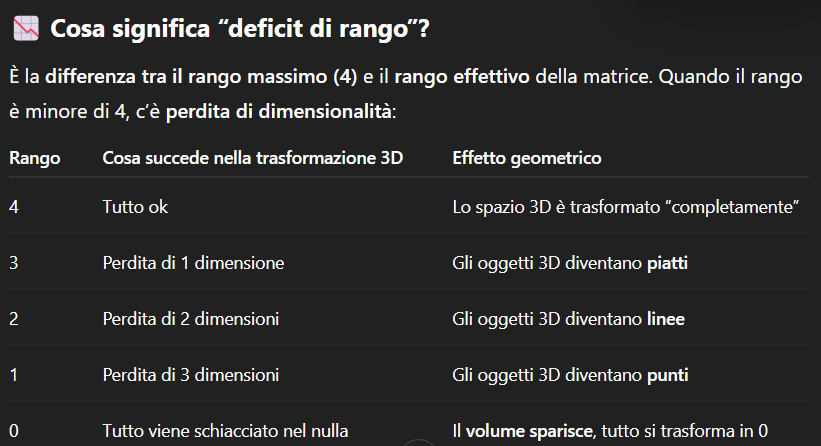Click the downward chart emoji icon

(x=26, y=29)
